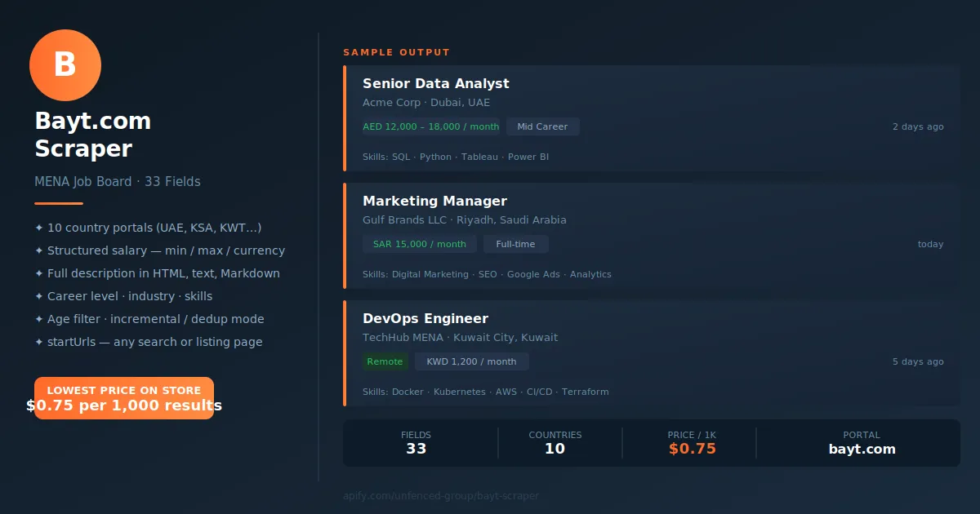Open the apify.com/unfenced-group/bayt-scraper URL
This screenshot has width=980, height=514.
coord(441,496)
